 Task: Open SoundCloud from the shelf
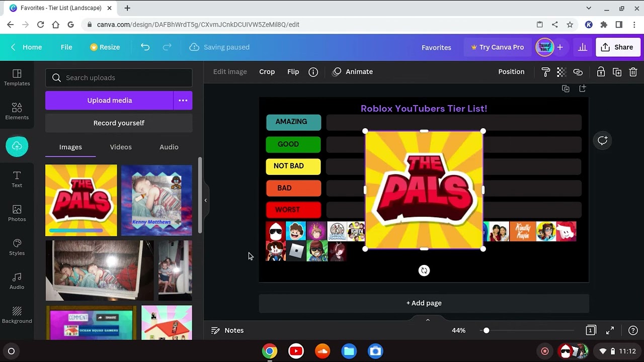click(323, 351)
